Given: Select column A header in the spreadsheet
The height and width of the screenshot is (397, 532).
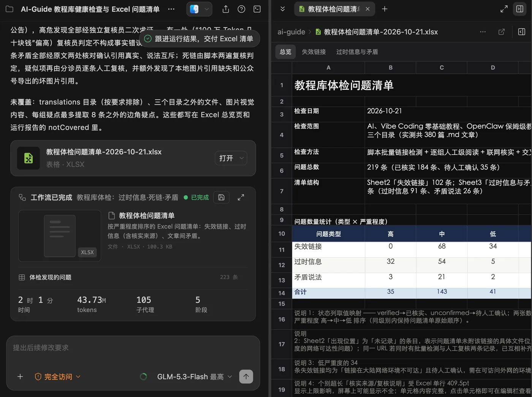Looking at the screenshot, I should click(x=328, y=68).
